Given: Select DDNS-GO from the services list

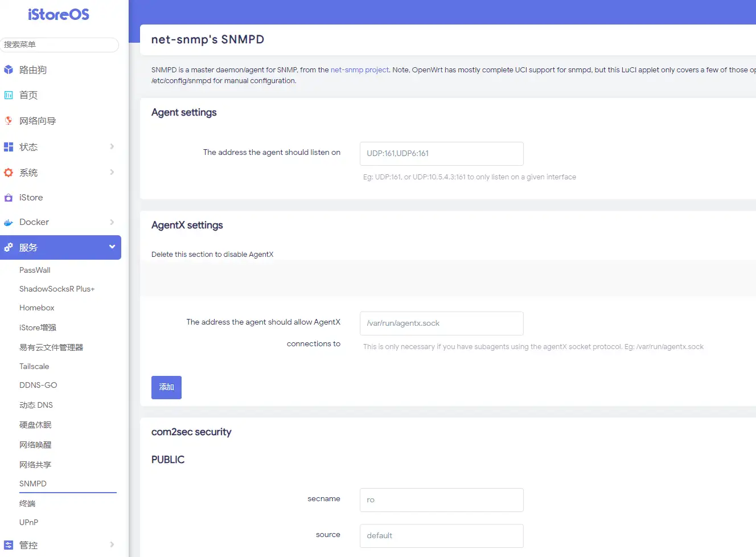Looking at the screenshot, I should click(x=38, y=385).
